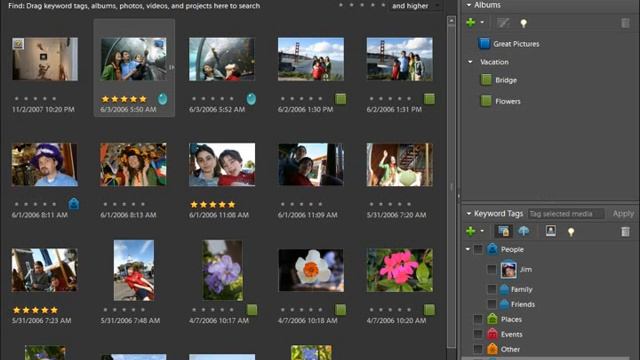Click the edit pencil icon in Albums toolbar

click(x=503, y=23)
